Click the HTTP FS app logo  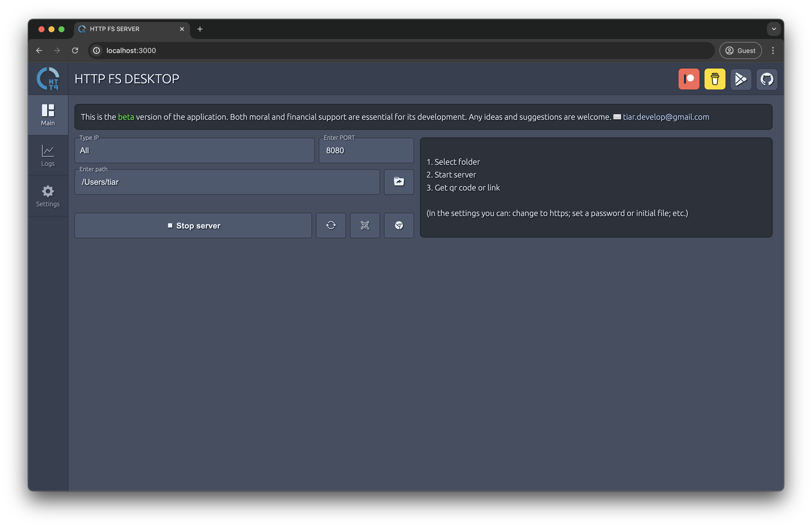[x=48, y=79]
